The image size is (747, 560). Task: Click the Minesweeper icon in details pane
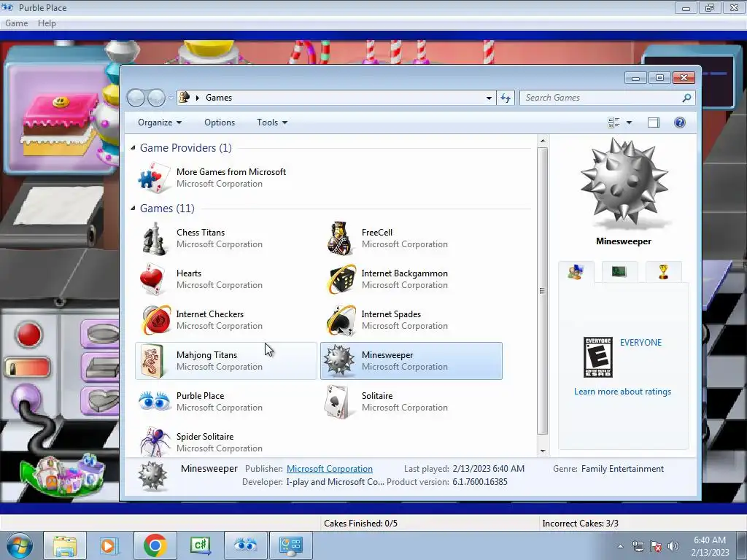[152, 475]
